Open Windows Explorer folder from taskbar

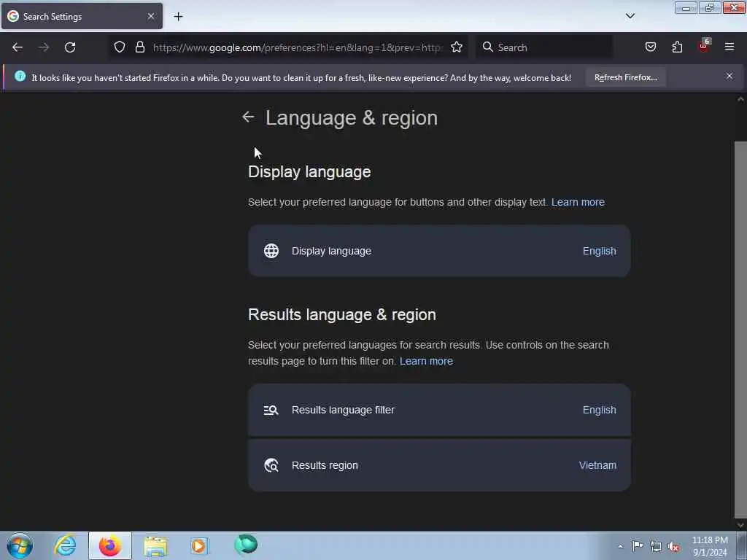[155, 545]
